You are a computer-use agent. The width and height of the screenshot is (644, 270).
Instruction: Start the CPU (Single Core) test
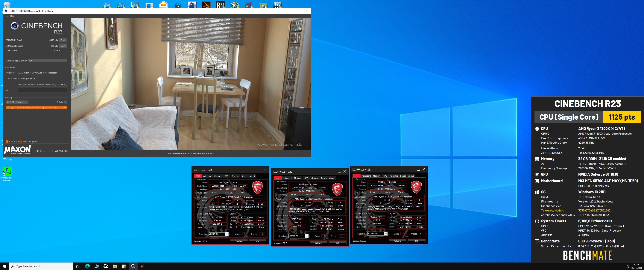coord(63,46)
